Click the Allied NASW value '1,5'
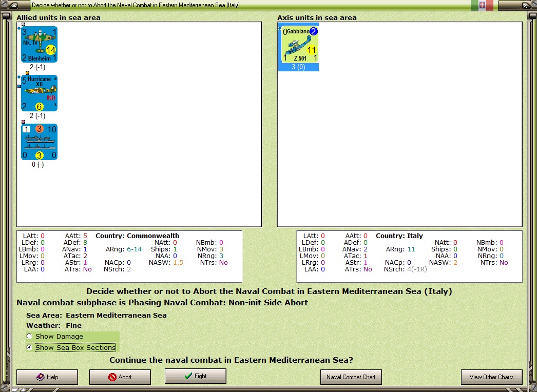The height and width of the screenshot is (392, 537). (178, 263)
